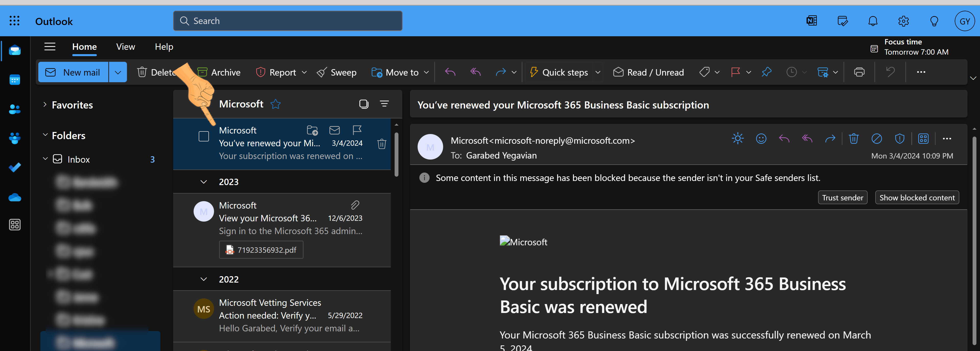Open the Report dropdown arrow
The image size is (980, 351).
tap(304, 72)
